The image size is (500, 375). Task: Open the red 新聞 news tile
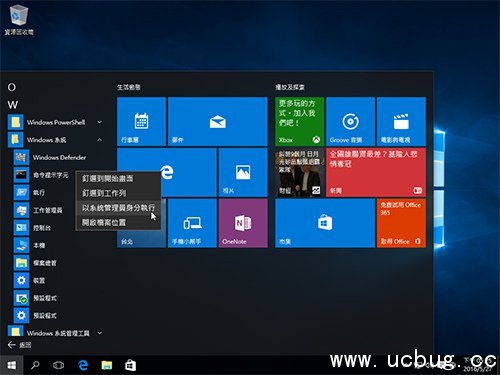[376, 172]
